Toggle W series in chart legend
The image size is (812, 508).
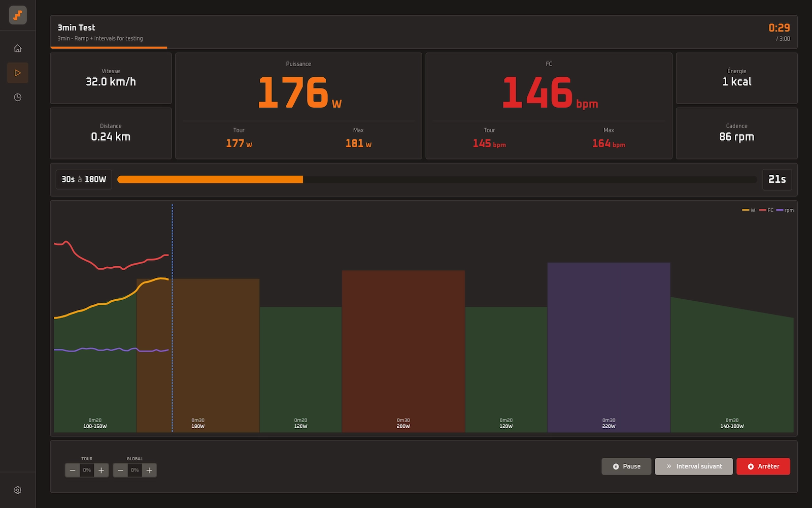749,210
